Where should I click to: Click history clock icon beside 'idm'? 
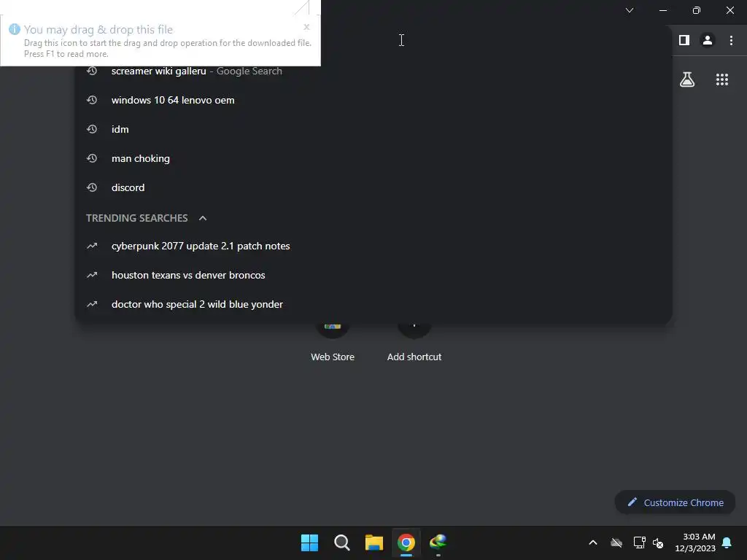point(92,129)
